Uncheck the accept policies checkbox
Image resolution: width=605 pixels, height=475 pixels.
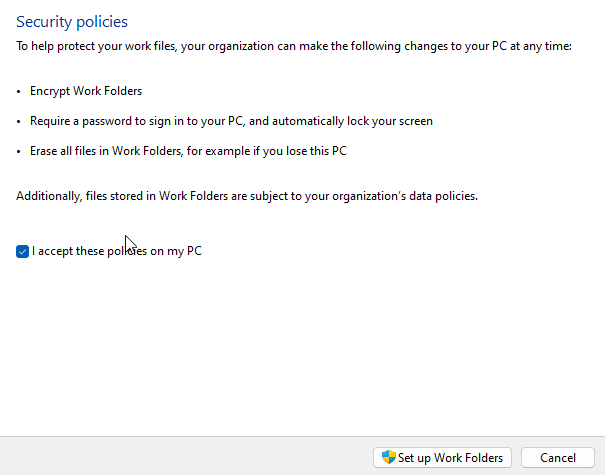click(22, 252)
